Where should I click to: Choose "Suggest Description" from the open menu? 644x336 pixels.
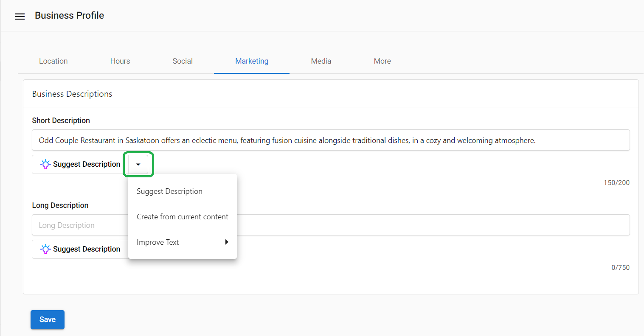pyautogui.click(x=169, y=191)
